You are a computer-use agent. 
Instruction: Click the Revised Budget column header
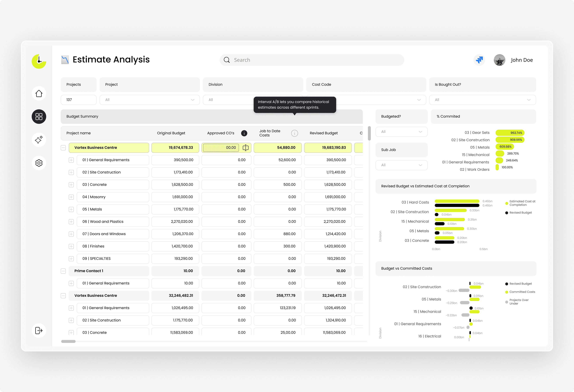tap(324, 133)
